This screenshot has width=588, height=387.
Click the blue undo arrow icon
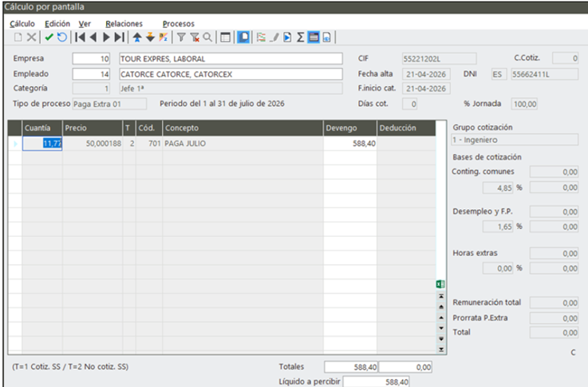(62, 38)
